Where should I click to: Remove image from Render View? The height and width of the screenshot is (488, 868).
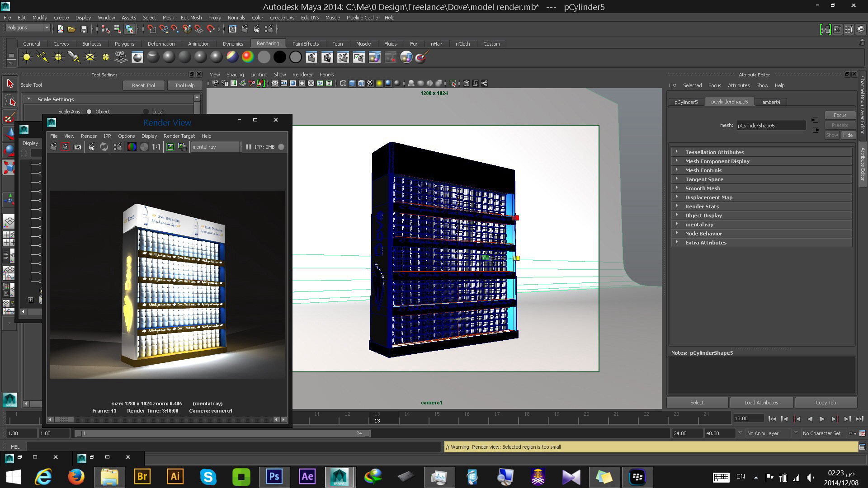click(x=182, y=147)
